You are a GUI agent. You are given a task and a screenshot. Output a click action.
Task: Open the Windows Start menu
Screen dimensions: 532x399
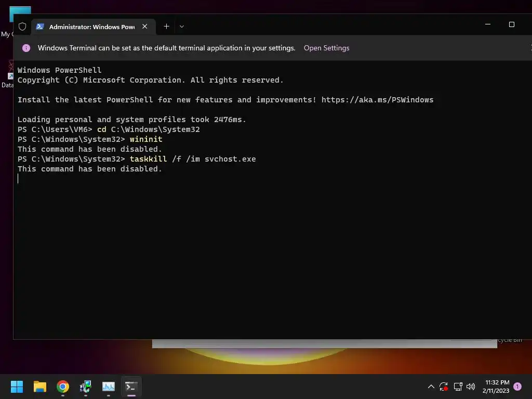tap(17, 387)
